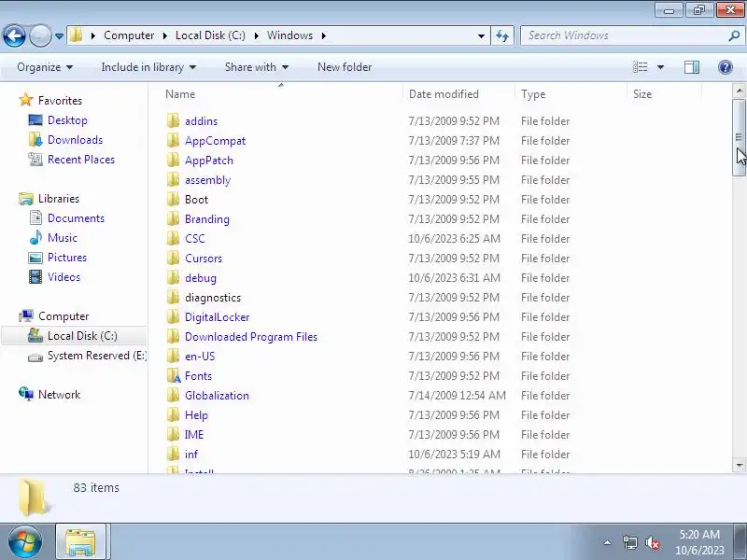Click the Help folder name
The width and height of the screenshot is (747, 560).
click(x=196, y=414)
